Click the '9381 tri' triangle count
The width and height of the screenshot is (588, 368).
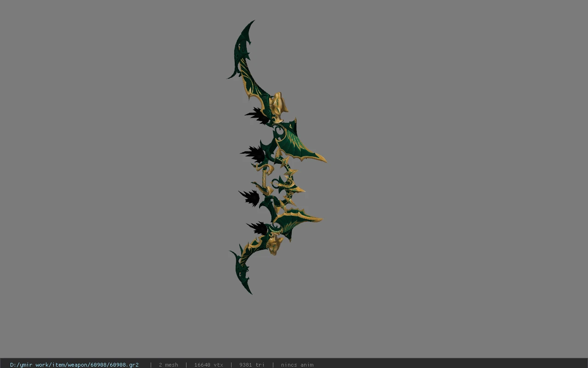point(252,365)
